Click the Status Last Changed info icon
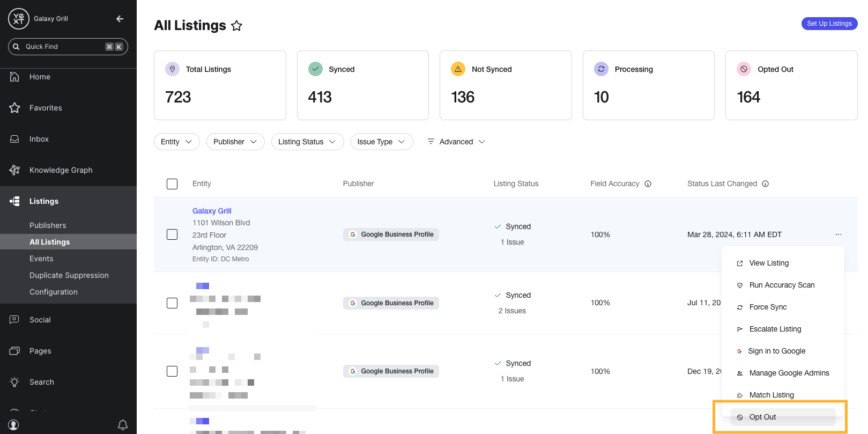This screenshot has width=868, height=434. click(x=766, y=184)
